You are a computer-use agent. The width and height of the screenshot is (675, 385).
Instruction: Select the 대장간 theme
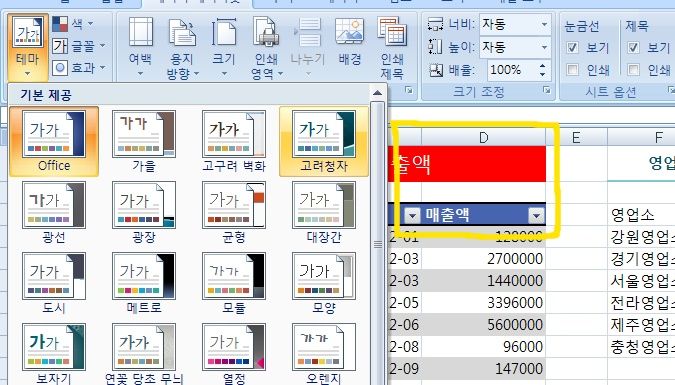pyautogui.click(x=324, y=212)
